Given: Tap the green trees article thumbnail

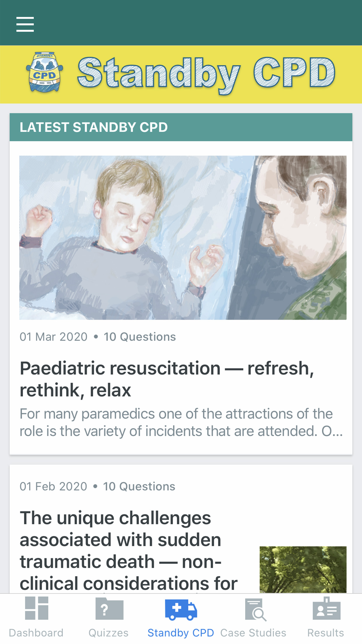Looking at the screenshot, I should coord(303,569).
